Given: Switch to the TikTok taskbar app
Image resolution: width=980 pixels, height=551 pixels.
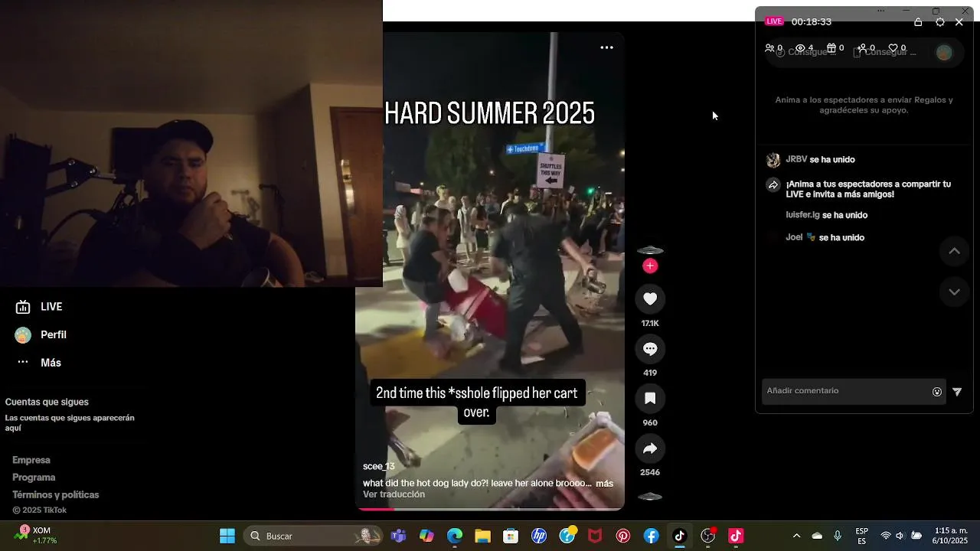Looking at the screenshot, I should [x=679, y=536].
